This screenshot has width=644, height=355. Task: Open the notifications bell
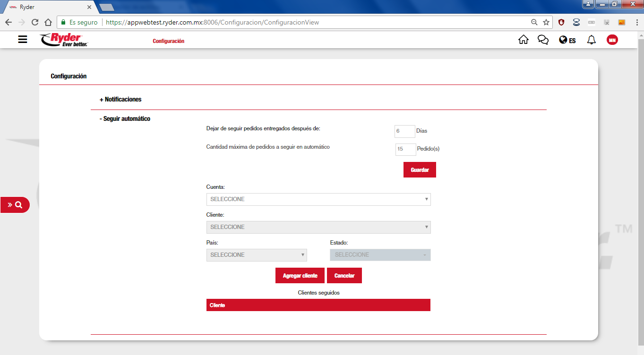(591, 40)
